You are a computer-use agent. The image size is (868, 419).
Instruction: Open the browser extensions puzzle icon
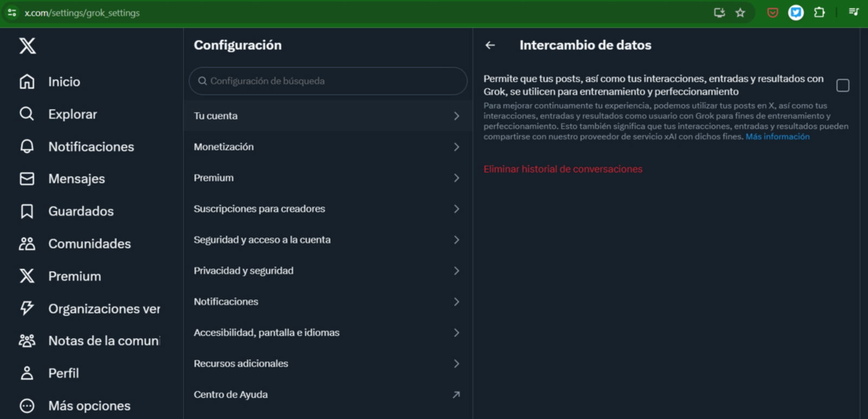coord(819,12)
